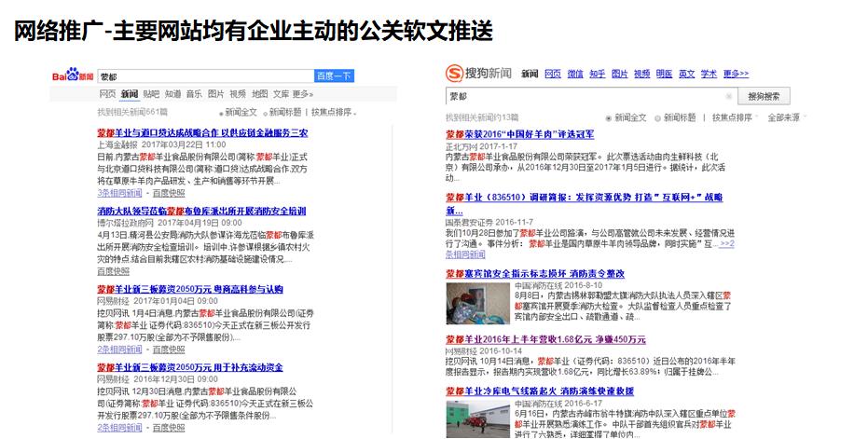Click Sogou 知乎 nav link
Image resolution: width=868 pixels, height=439 pixels.
click(x=598, y=74)
